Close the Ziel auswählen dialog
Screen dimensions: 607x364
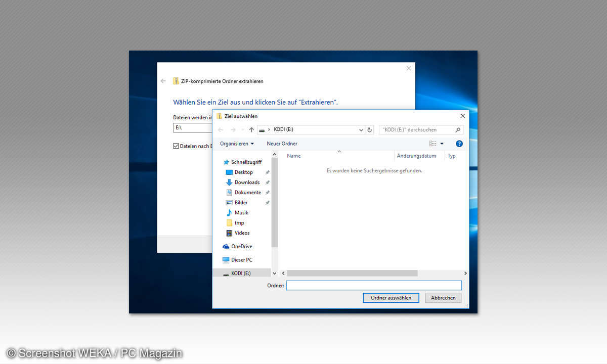462,116
